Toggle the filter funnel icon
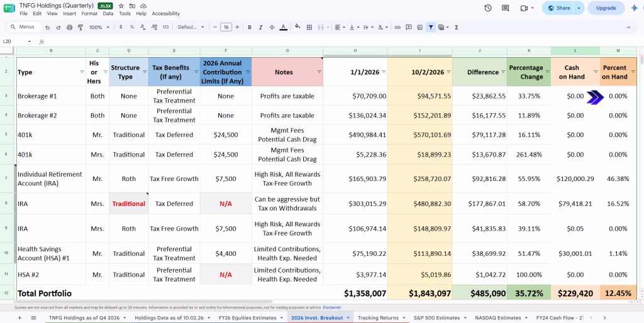Screen dimensions: 644x323 coord(430,27)
